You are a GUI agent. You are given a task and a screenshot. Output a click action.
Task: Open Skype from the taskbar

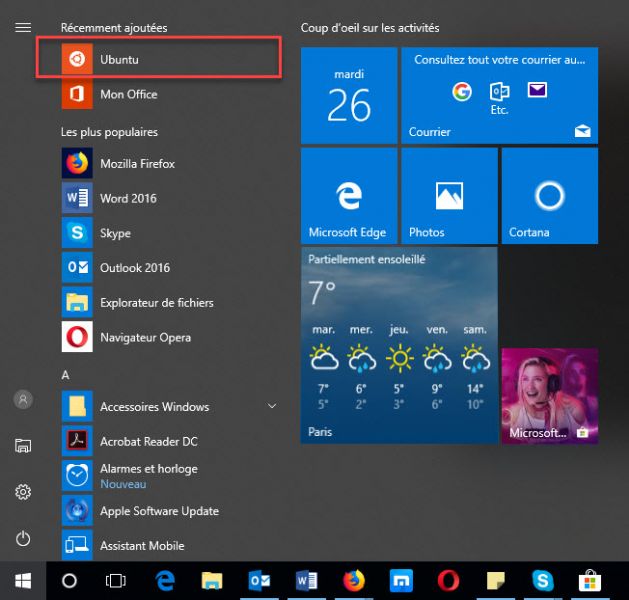[x=543, y=581]
